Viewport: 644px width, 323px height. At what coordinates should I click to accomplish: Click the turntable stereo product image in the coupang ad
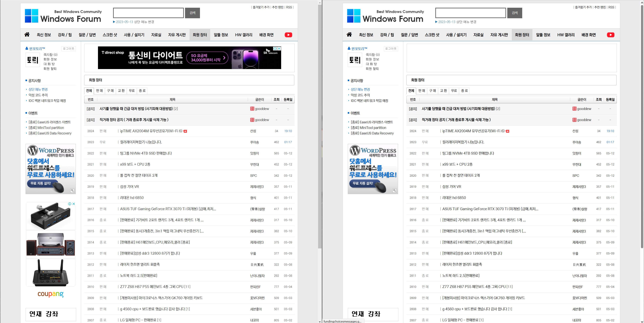point(51,244)
